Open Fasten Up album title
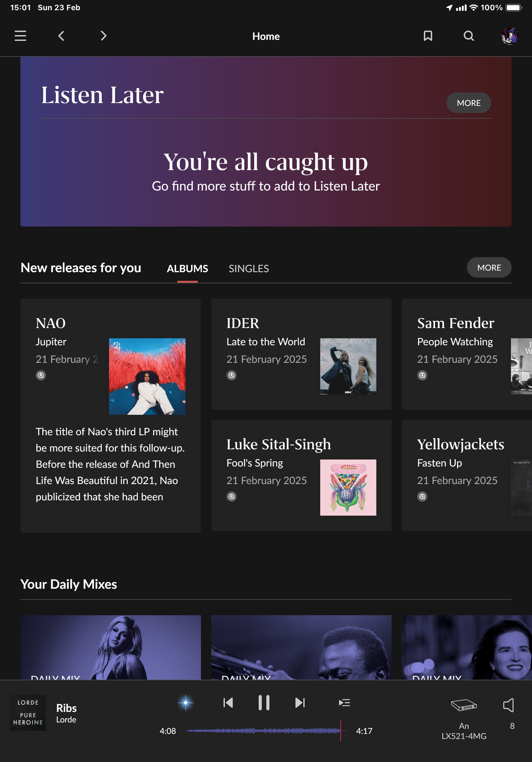532x762 pixels. point(440,463)
